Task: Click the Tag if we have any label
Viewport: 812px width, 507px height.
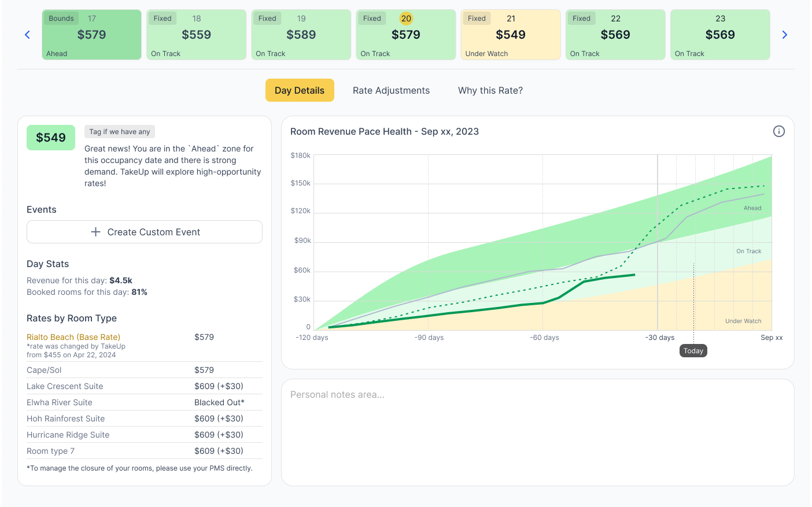Action: coord(120,132)
